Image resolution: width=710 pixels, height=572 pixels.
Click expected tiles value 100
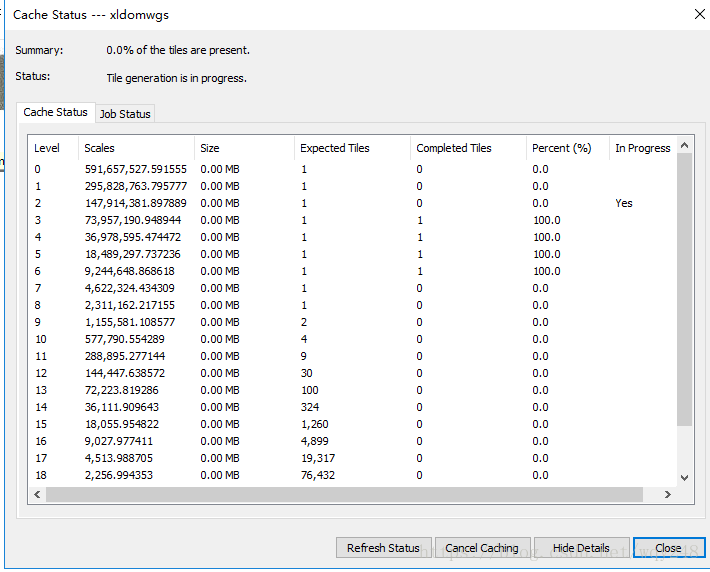click(310, 390)
